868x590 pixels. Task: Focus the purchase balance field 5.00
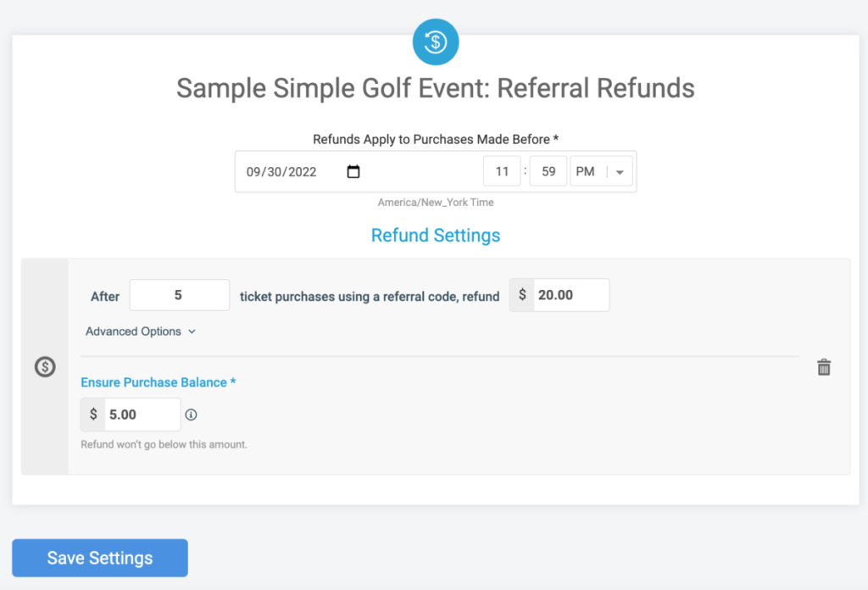142,415
